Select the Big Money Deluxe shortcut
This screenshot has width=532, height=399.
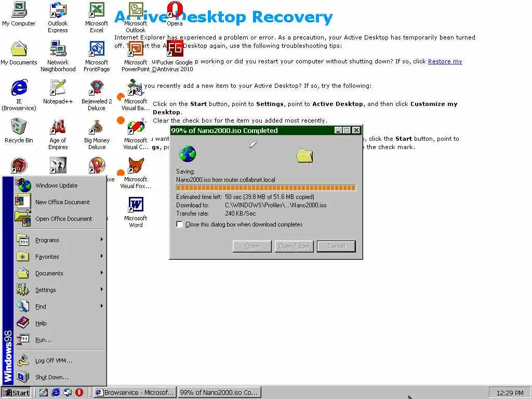[97, 134]
